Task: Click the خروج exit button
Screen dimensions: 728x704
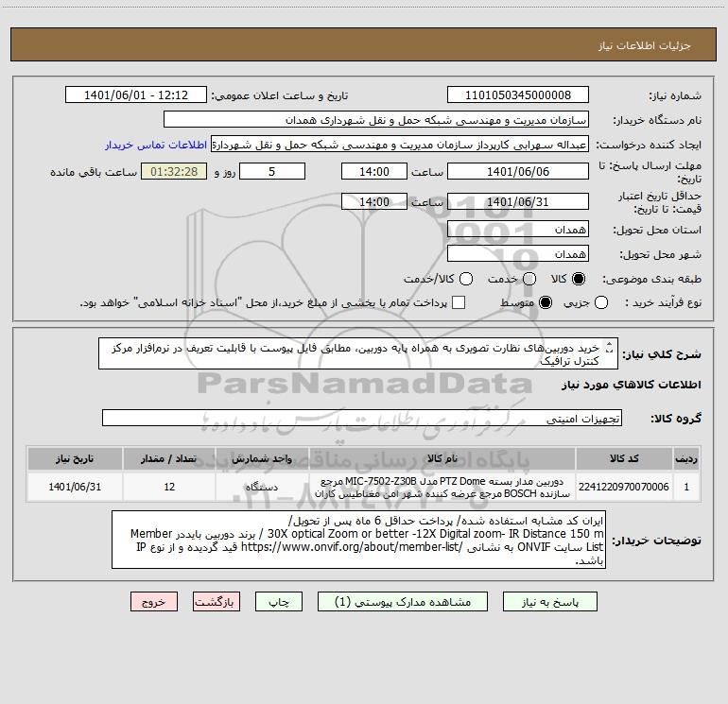Action: click(154, 602)
